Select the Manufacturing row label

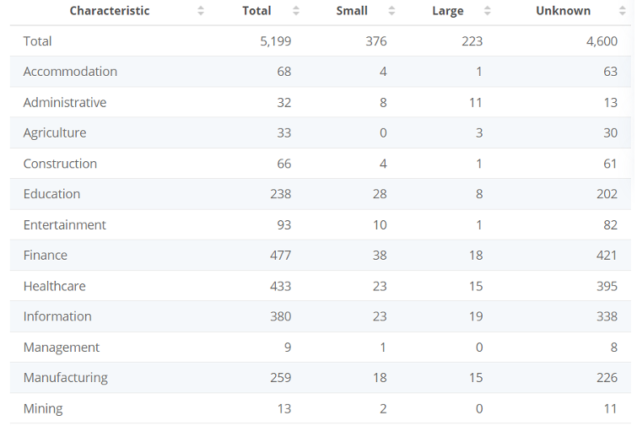(65, 378)
